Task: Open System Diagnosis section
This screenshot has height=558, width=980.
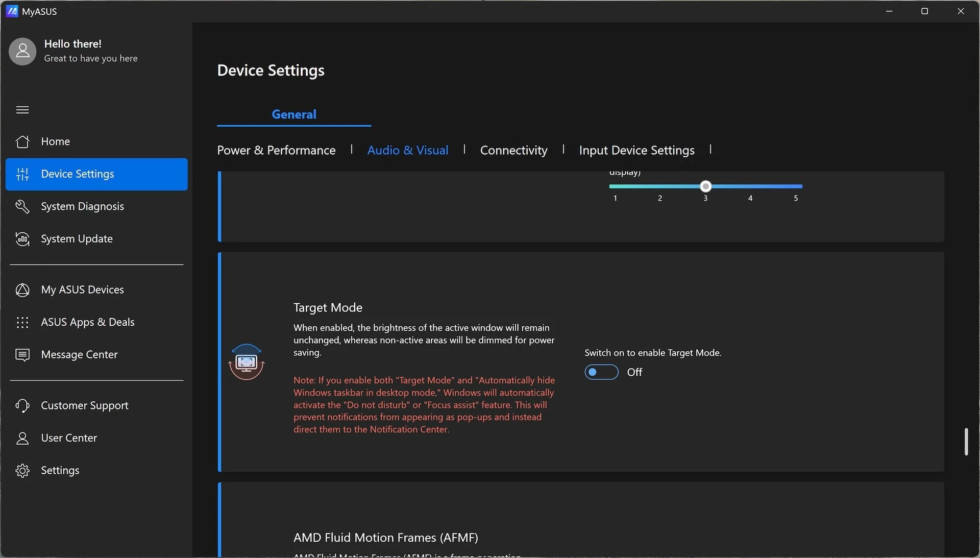Action: click(96, 206)
